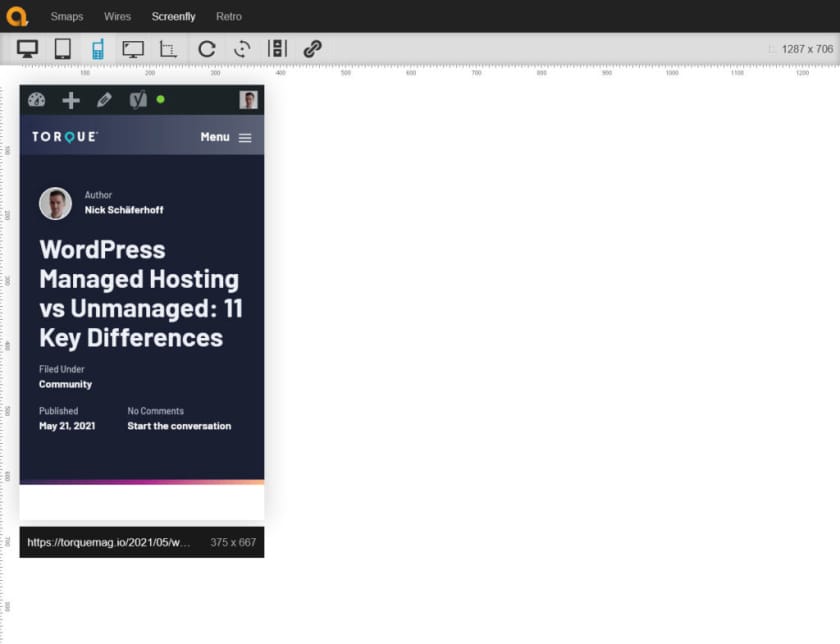Open the custom screen size crop icon

[168, 49]
